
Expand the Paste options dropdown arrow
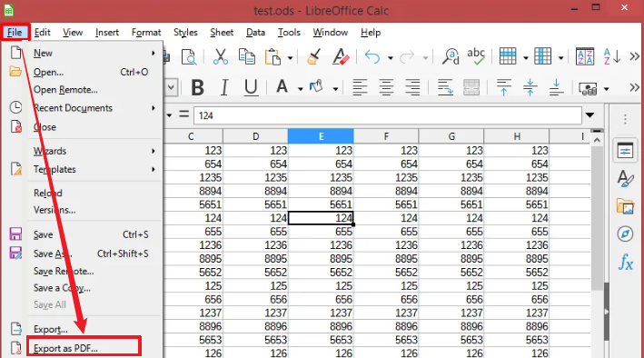coord(290,58)
